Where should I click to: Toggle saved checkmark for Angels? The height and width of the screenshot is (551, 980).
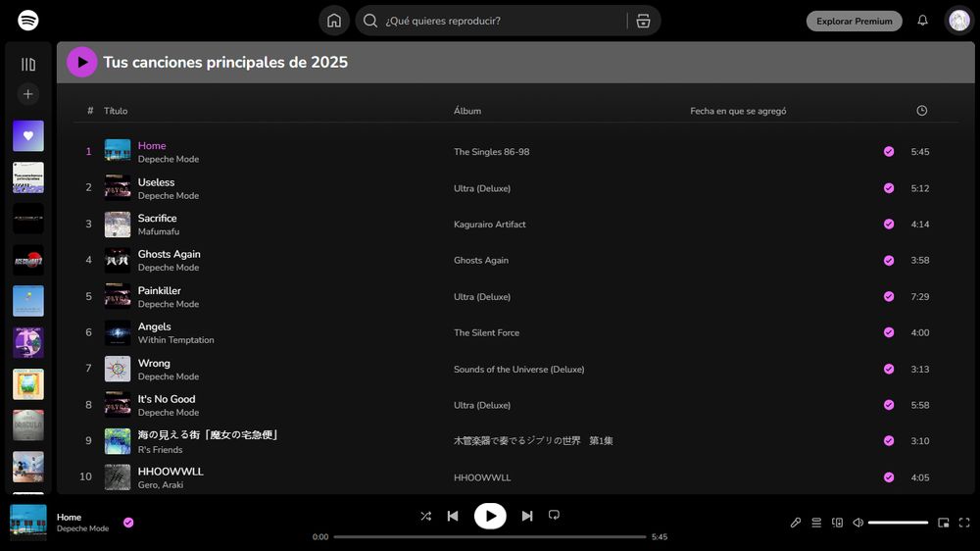(889, 332)
